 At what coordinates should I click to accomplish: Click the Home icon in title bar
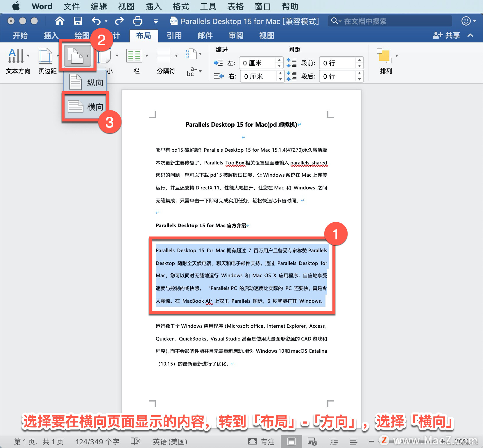(x=60, y=21)
